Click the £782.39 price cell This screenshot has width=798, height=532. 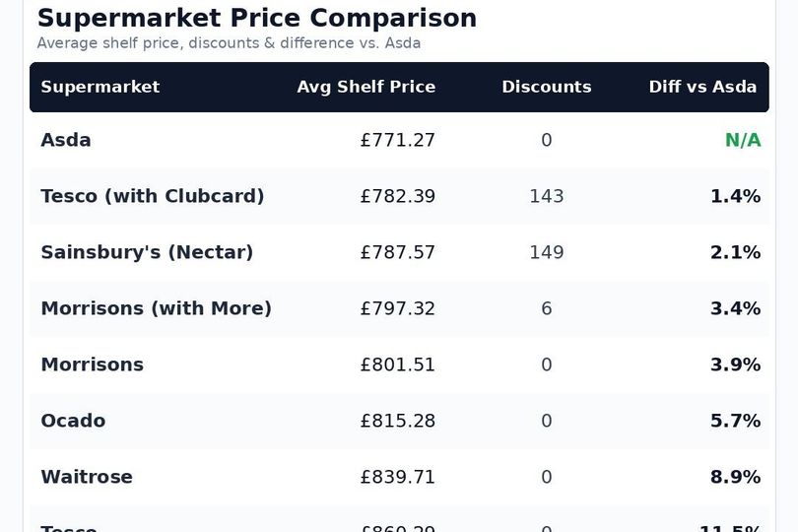[x=397, y=196]
